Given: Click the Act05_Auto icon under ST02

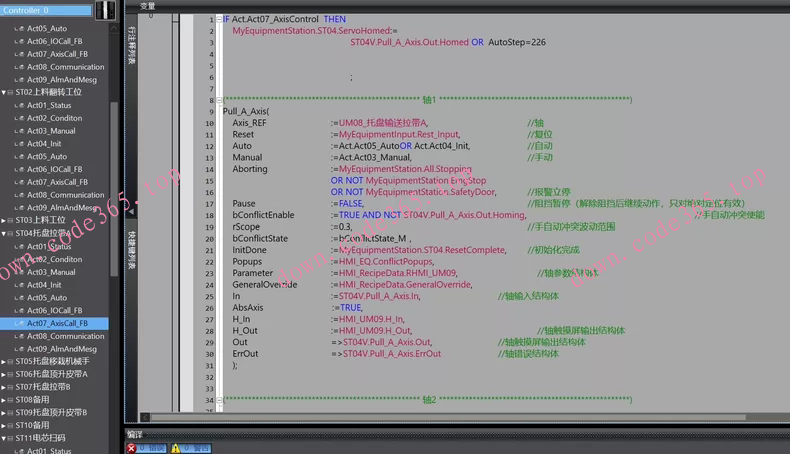Looking at the screenshot, I should point(20,156).
